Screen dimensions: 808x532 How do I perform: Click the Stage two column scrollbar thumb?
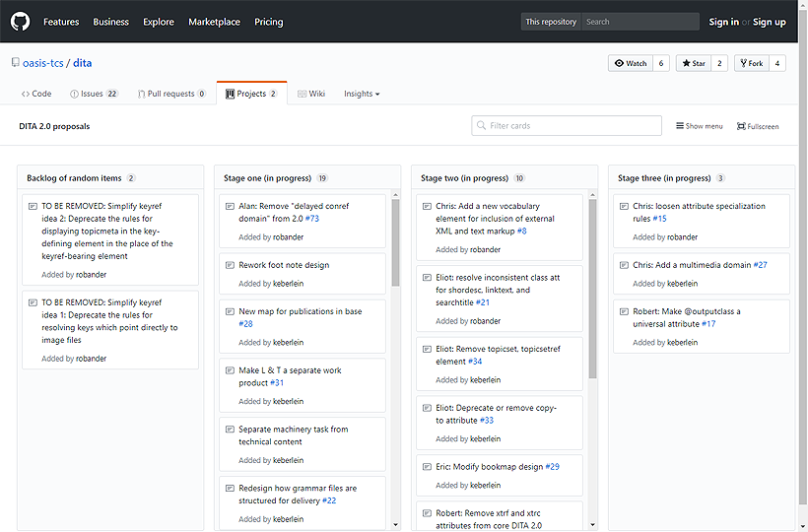[592, 289]
